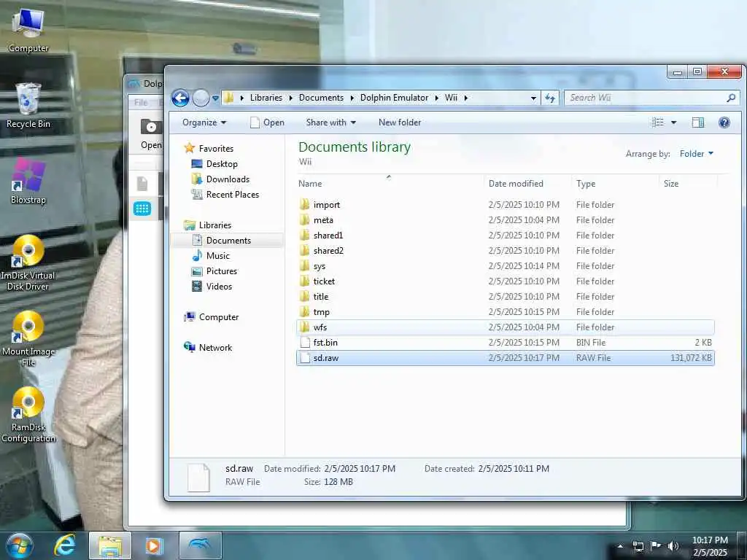Click the New folder button
Screen dimensions: 747x560
coord(400,122)
